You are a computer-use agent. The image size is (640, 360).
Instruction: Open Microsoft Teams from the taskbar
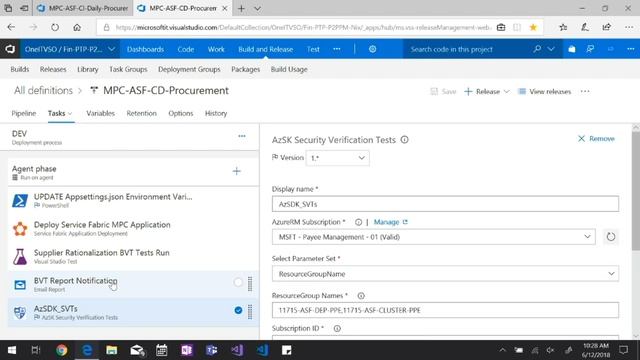pyautogui.click(x=211, y=350)
